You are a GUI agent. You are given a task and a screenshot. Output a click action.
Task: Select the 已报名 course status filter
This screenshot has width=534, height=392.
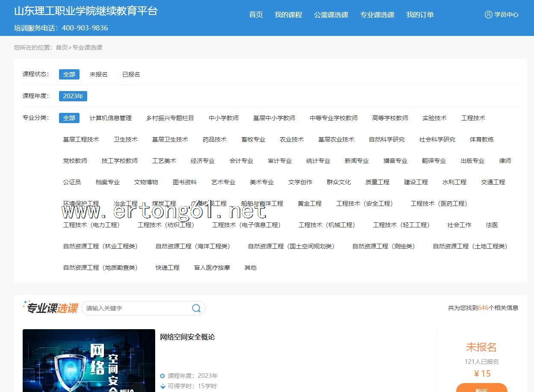coord(131,74)
